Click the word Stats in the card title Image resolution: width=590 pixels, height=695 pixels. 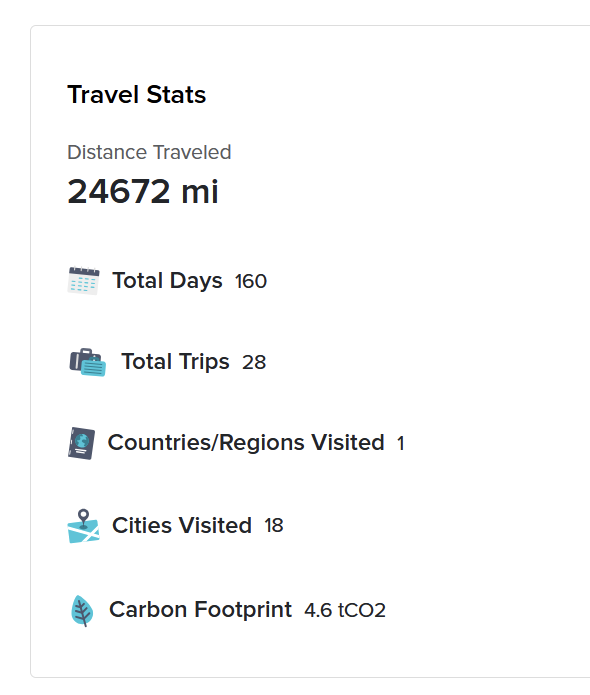176,95
